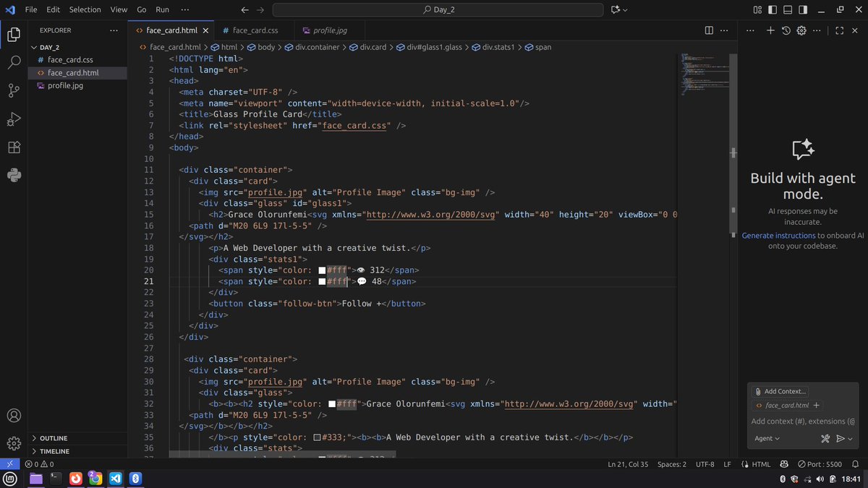
Task: Open the remote window indicator in status bar
Action: point(9,464)
